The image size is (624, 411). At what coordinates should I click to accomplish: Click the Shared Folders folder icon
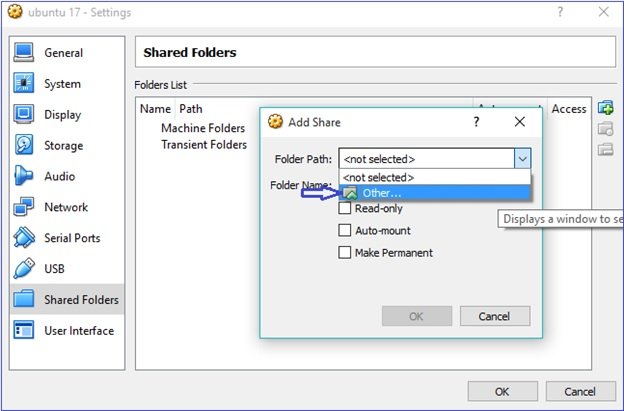(x=23, y=299)
